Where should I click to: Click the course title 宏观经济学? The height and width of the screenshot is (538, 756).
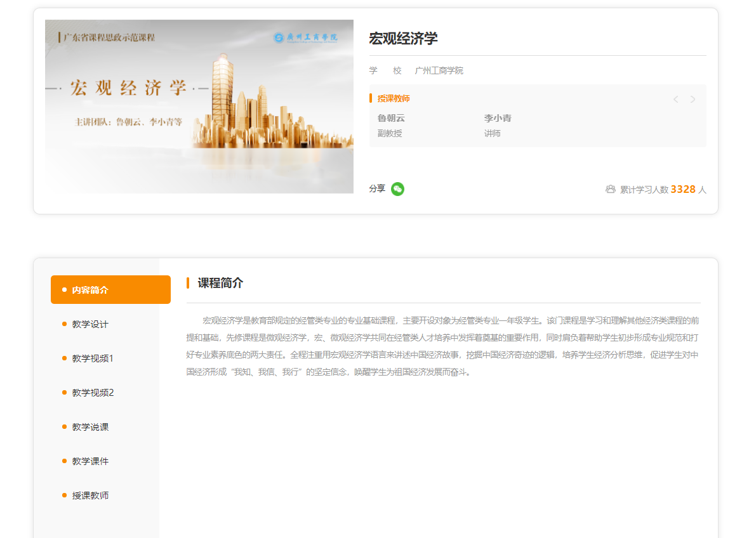[403, 39]
